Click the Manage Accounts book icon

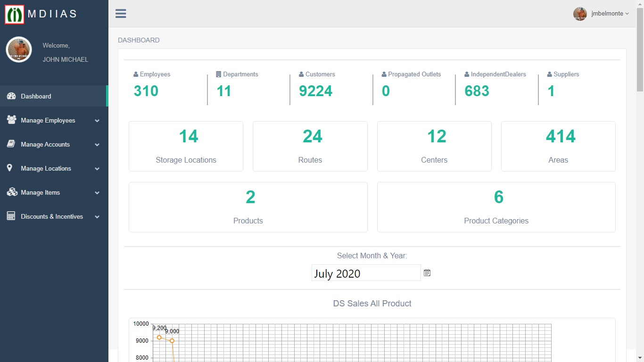point(11,144)
